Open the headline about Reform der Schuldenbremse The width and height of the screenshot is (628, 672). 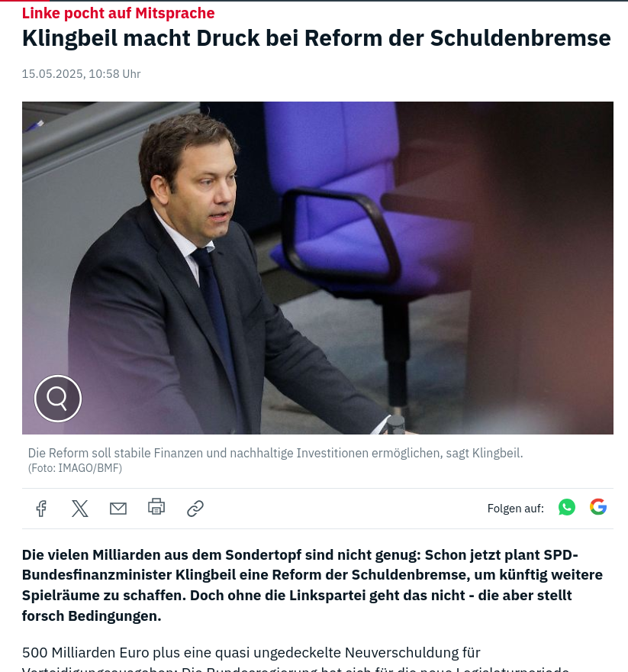click(316, 38)
